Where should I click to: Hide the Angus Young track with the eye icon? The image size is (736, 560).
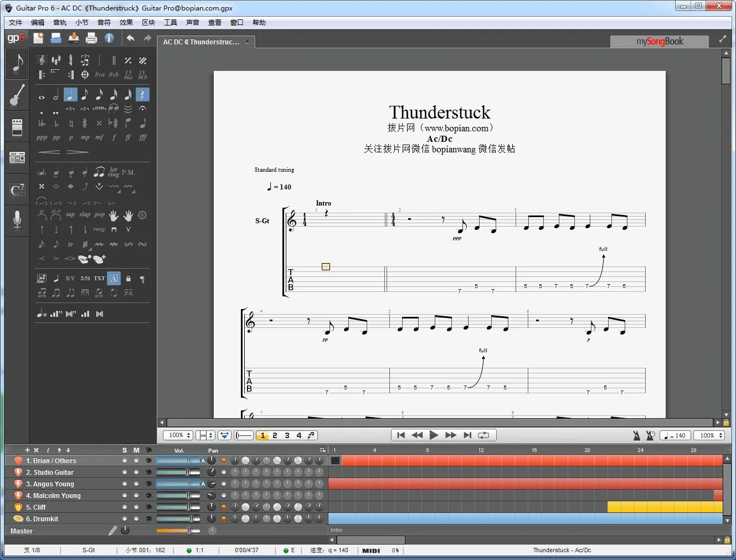point(148,484)
